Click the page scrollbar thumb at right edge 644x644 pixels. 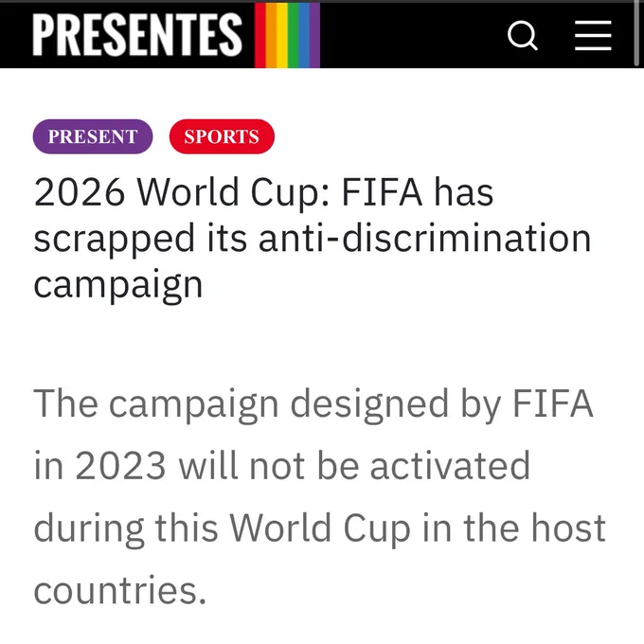click(x=636, y=34)
